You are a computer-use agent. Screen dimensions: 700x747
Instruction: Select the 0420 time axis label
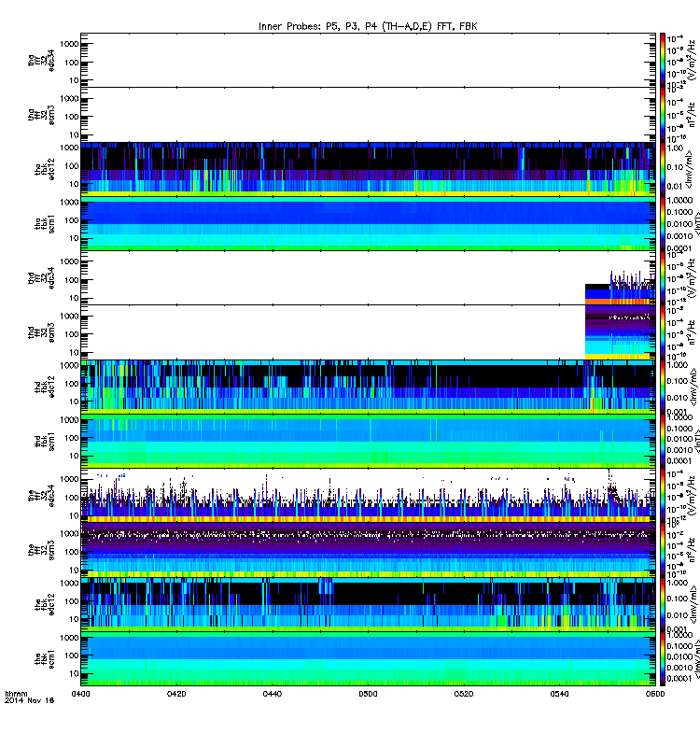176,694
